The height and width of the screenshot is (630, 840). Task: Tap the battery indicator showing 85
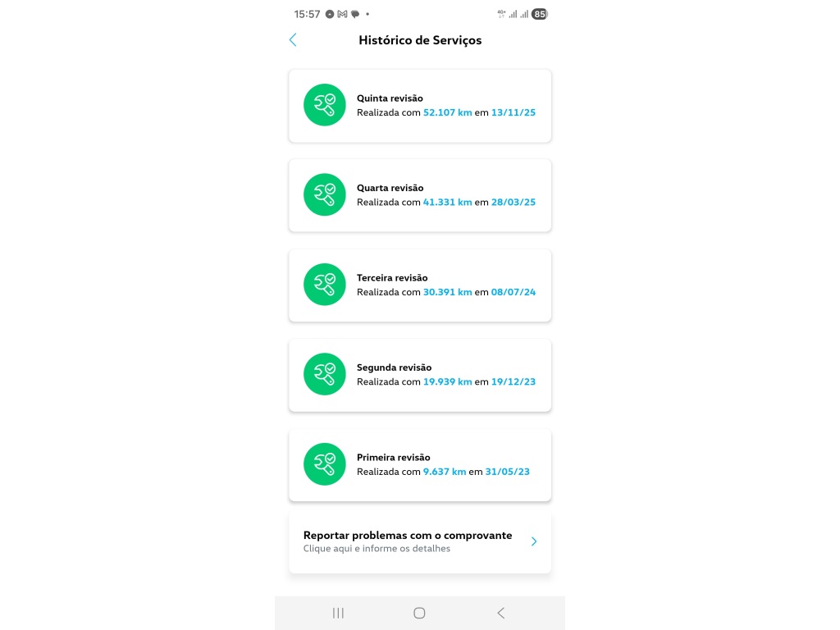click(540, 14)
